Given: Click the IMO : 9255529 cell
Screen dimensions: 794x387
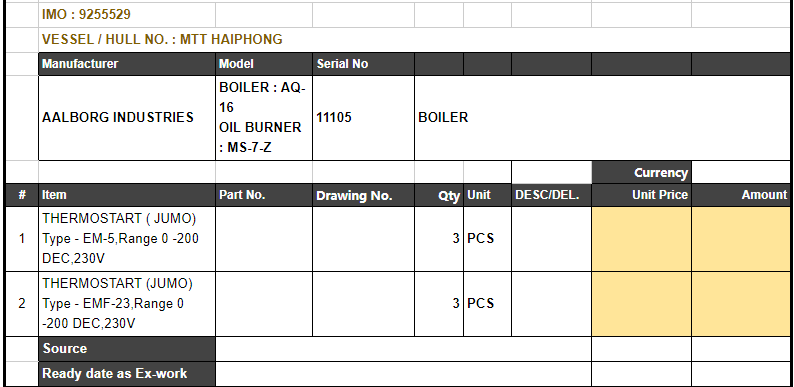Looking at the screenshot, I should (127, 15).
